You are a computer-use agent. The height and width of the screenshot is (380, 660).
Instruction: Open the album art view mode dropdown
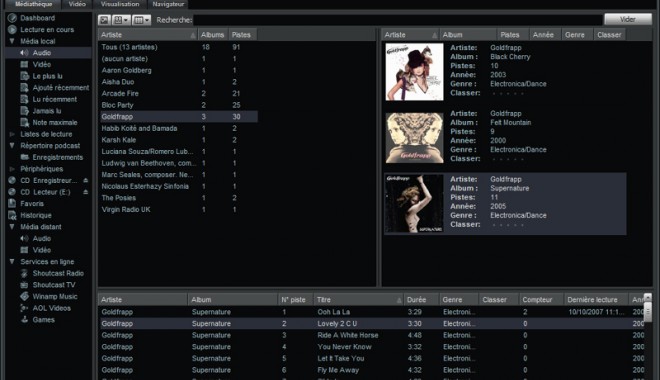[121, 20]
